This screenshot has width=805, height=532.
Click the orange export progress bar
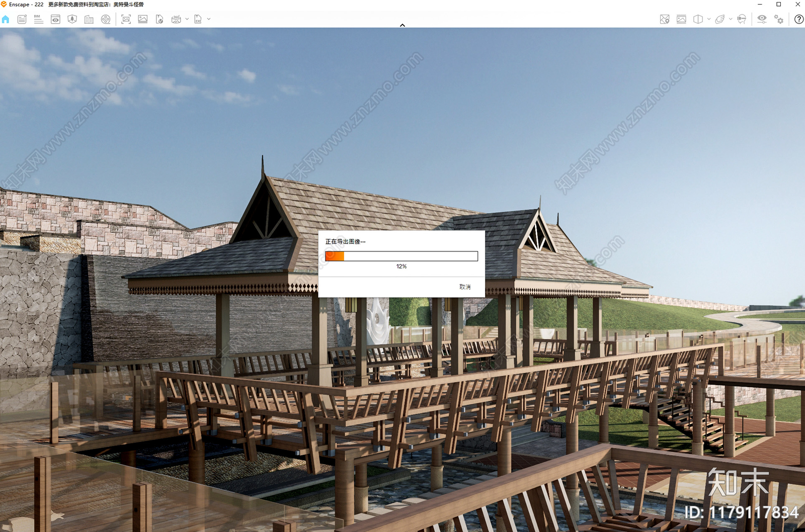[x=401, y=256]
